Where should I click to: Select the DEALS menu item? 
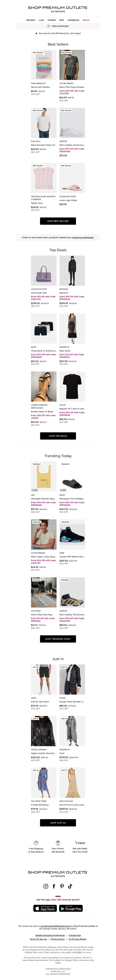tap(86, 20)
